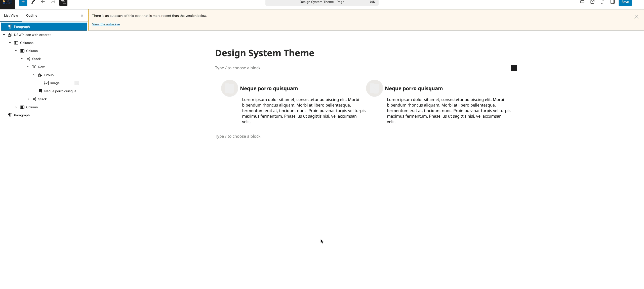
Task: Toggle fullscreen expand icon
Action: (x=602, y=2)
